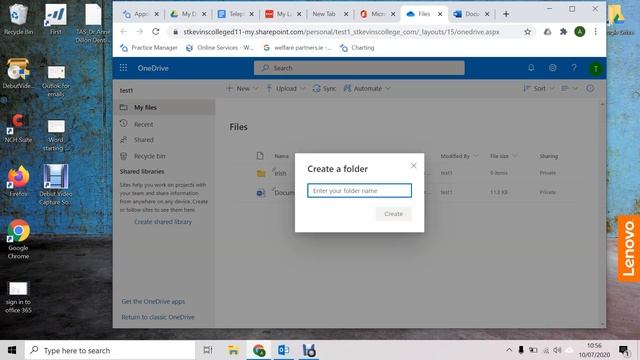
Task: Close the Create a folder dialog
Action: pos(413,165)
